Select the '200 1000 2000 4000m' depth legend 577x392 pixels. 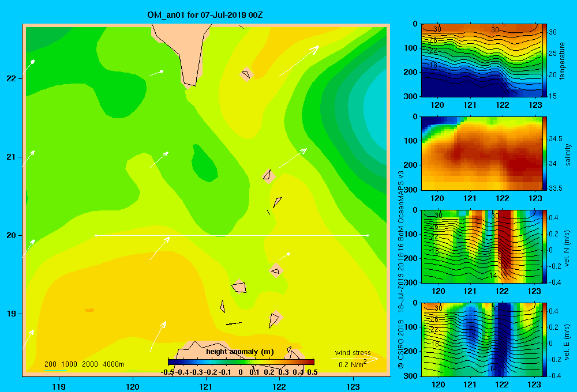click(84, 364)
